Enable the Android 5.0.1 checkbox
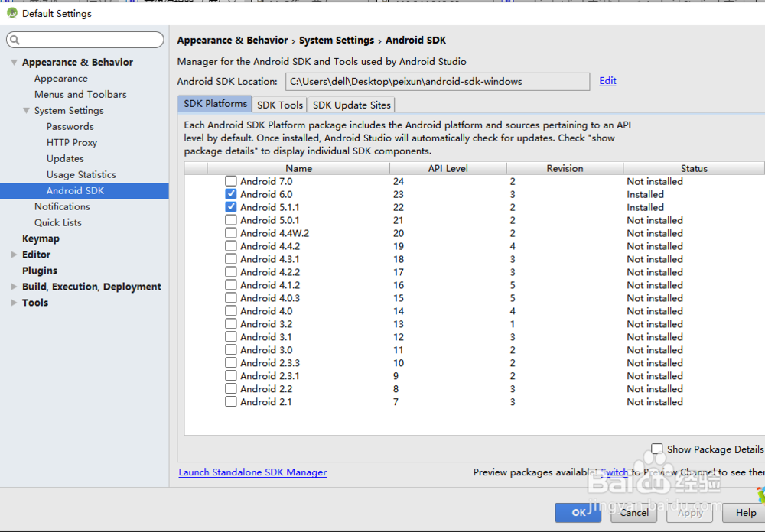 click(x=231, y=220)
